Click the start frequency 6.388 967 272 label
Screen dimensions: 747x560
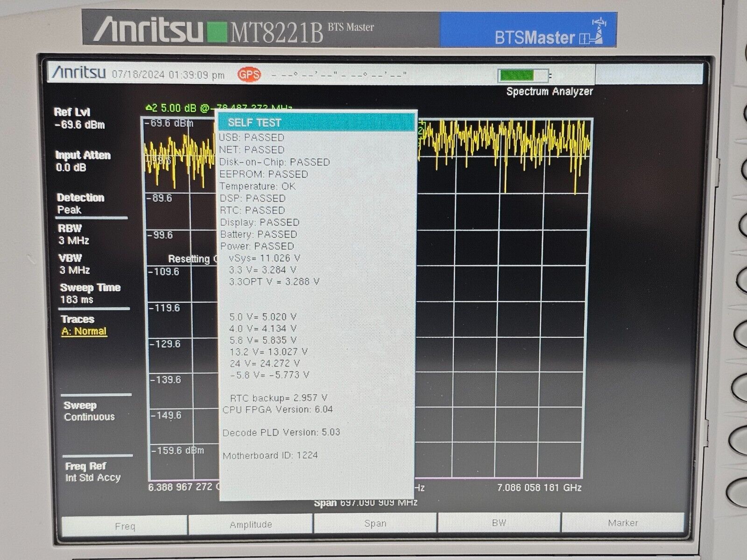[x=183, y=487]
